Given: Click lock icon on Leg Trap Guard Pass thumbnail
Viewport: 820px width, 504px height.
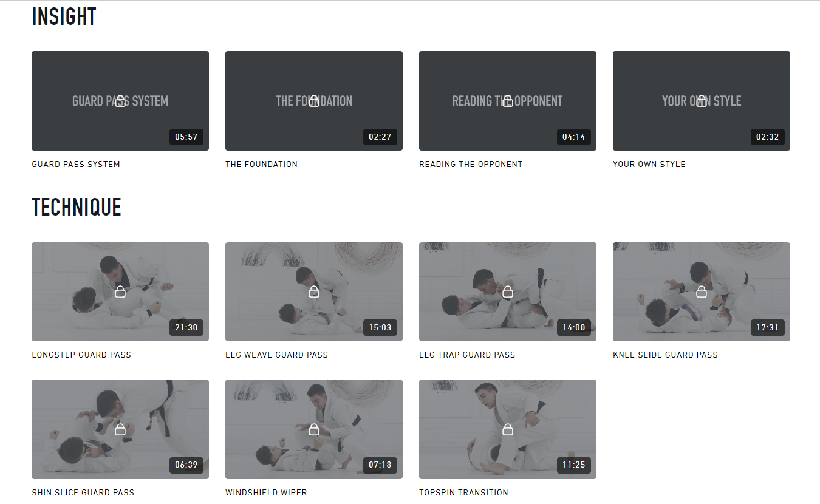Looking at the screenshot, I should pyautogui.click(x=508, y=292).
